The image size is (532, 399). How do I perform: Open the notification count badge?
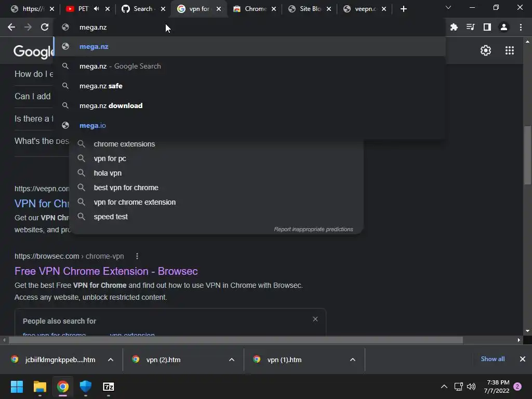[517, 387]
